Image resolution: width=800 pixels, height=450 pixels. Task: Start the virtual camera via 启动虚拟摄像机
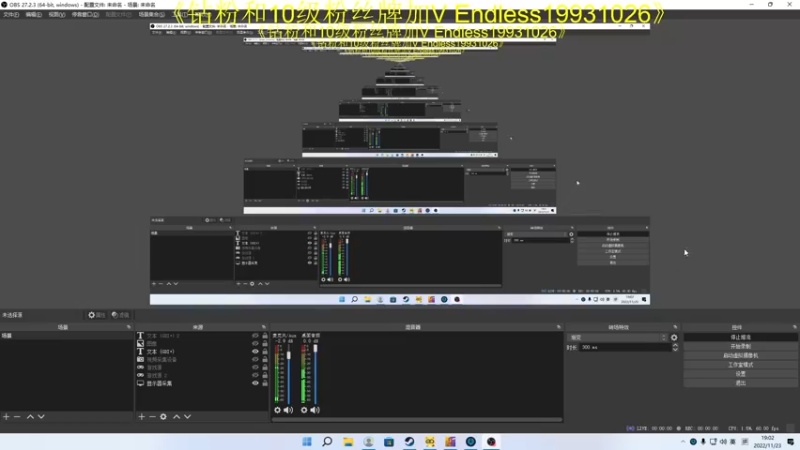pos(740,356)
